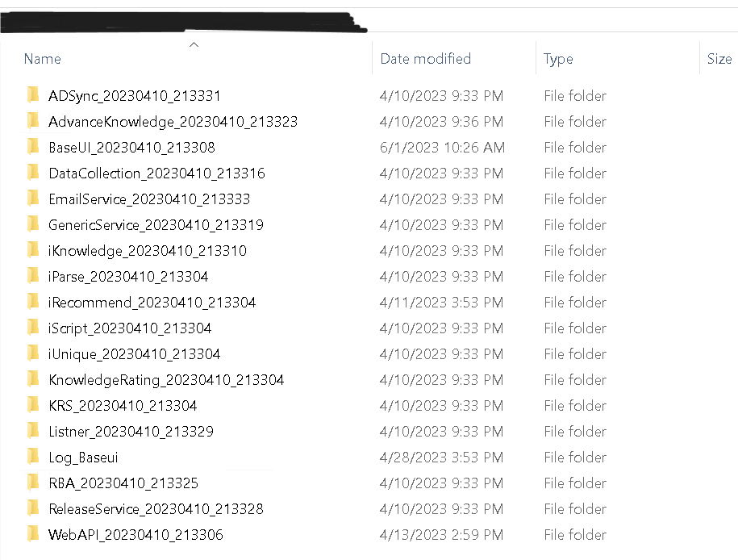Screen dimensions: 738x560
Task: Select the DataCollection_20230410_213316 folder name
Action: [156, 173]
